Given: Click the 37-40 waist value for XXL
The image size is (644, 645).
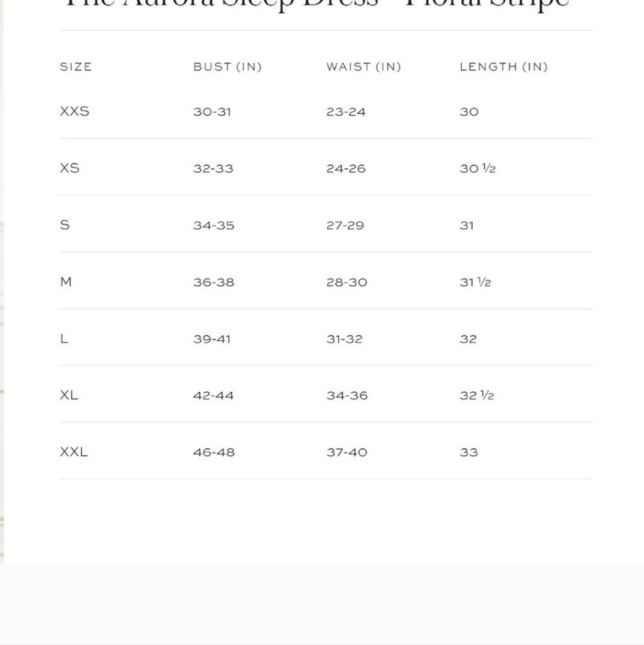Looking at the screenshot, I should 347,453.
